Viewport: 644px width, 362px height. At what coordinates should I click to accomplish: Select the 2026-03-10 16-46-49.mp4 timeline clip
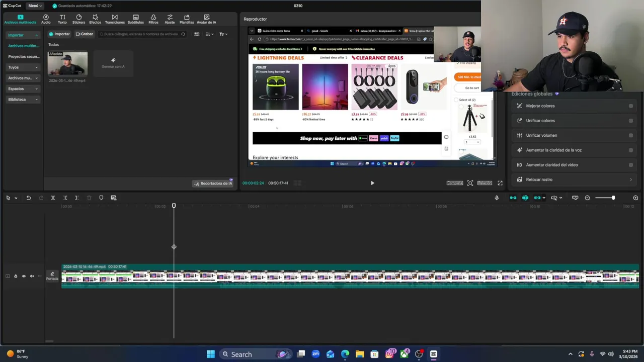coord(350,276)
